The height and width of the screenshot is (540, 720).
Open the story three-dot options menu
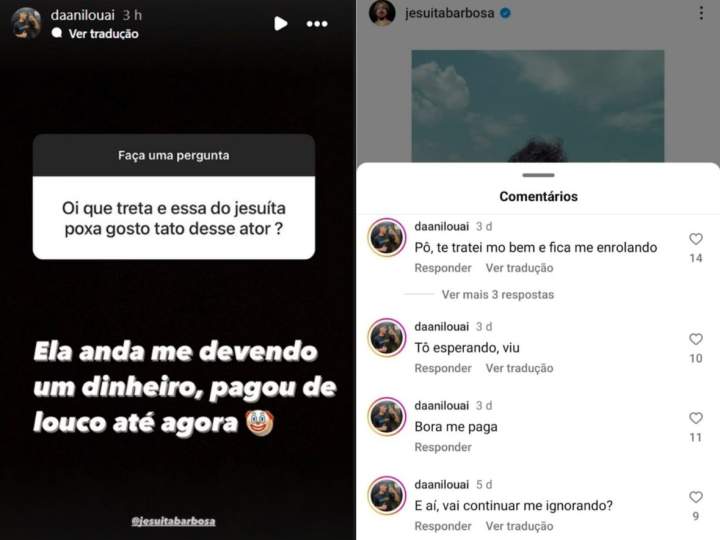(317, 24)
